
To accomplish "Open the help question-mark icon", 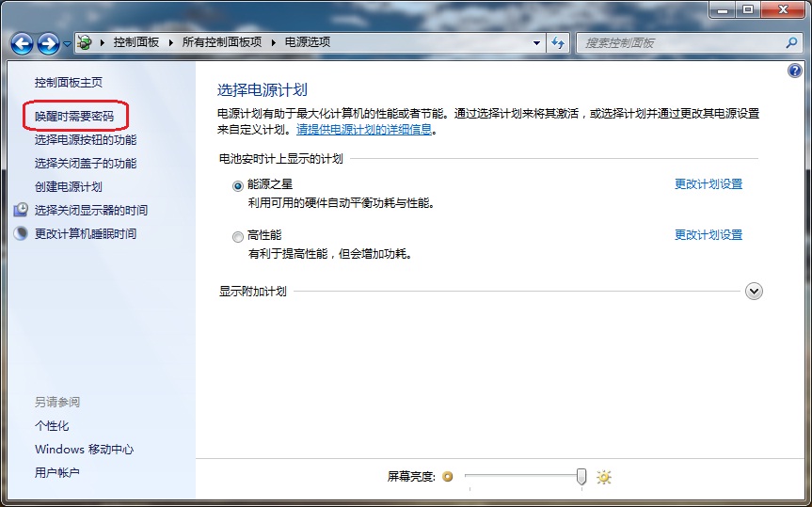I will coord(794,71).
